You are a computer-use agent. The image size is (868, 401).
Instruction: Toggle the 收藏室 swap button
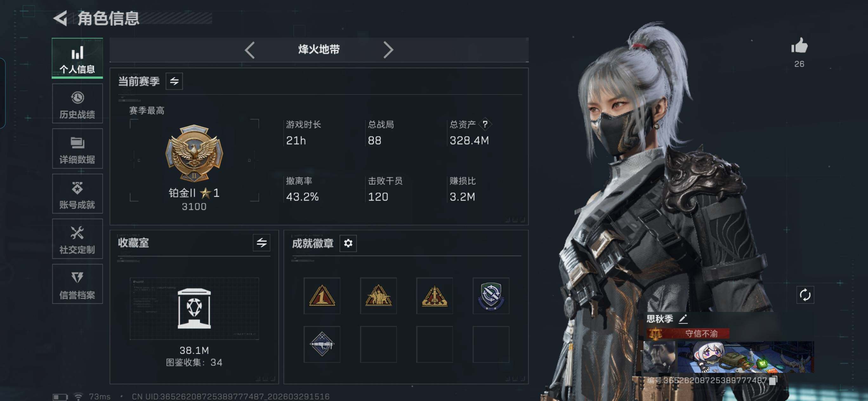[261, 243]
